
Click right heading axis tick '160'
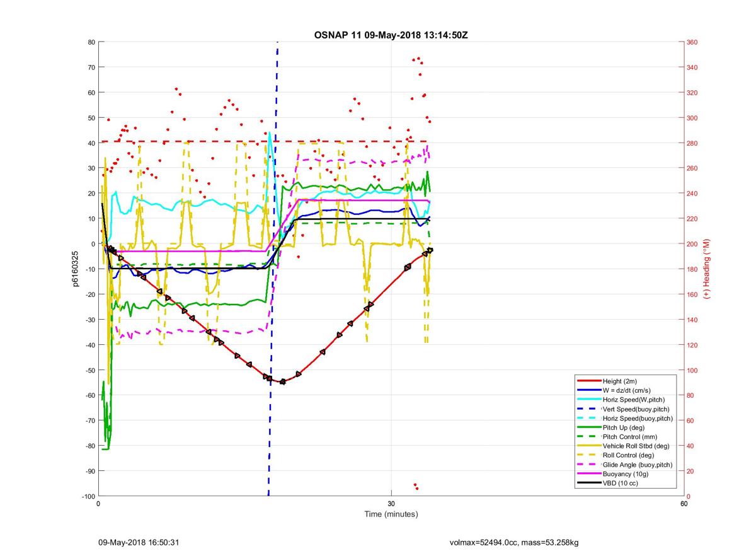pos(692,294)
